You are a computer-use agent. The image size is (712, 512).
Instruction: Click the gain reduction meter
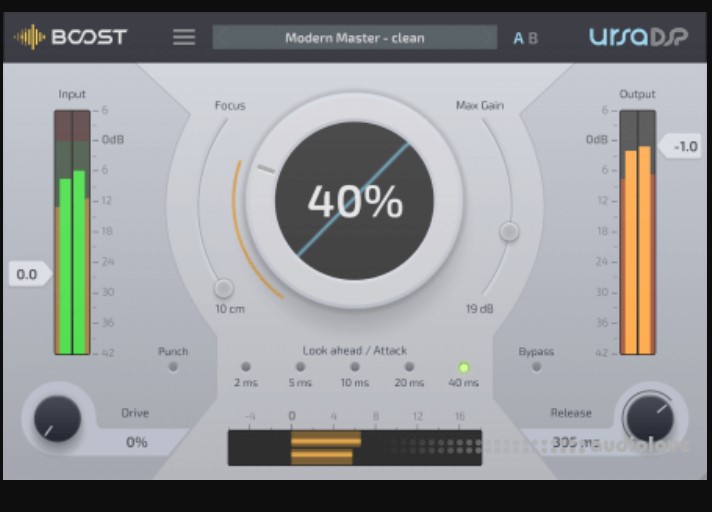(355, 448)
